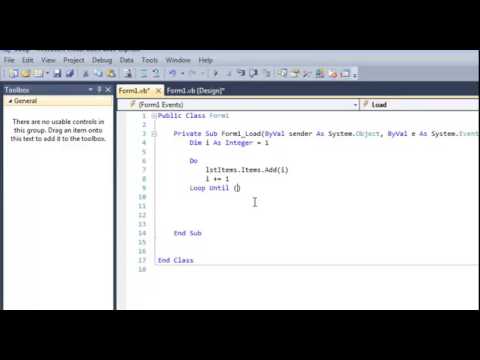
Task: Switch to the Form1.vb code tab
Action: point(134,91)
